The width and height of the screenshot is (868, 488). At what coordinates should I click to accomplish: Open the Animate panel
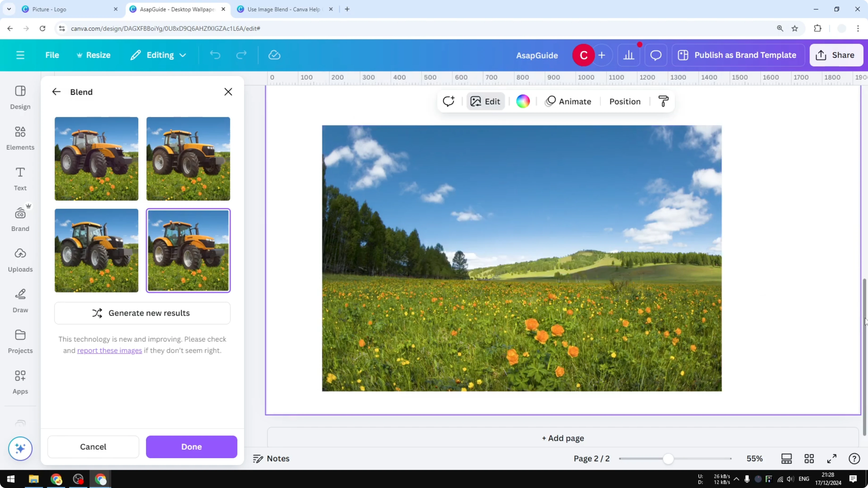tap(568, 101)
